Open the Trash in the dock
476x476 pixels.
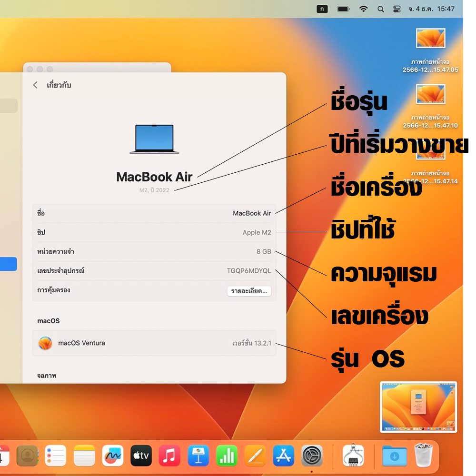point(422,456)
